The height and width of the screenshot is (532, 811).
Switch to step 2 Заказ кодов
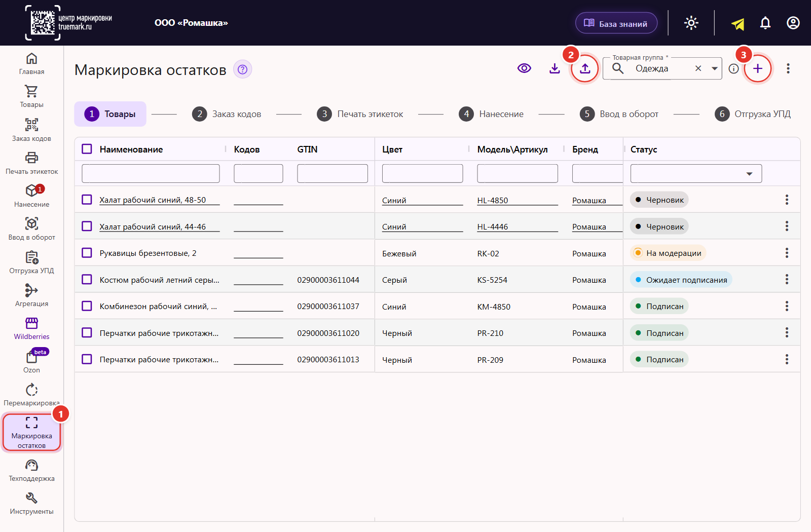click(x=227, y=114)
